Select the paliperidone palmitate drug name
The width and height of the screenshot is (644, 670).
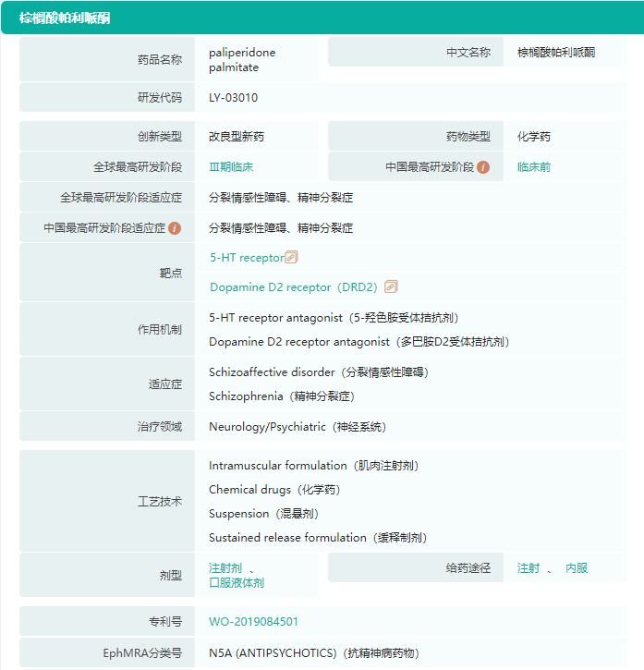coord(242,60)
